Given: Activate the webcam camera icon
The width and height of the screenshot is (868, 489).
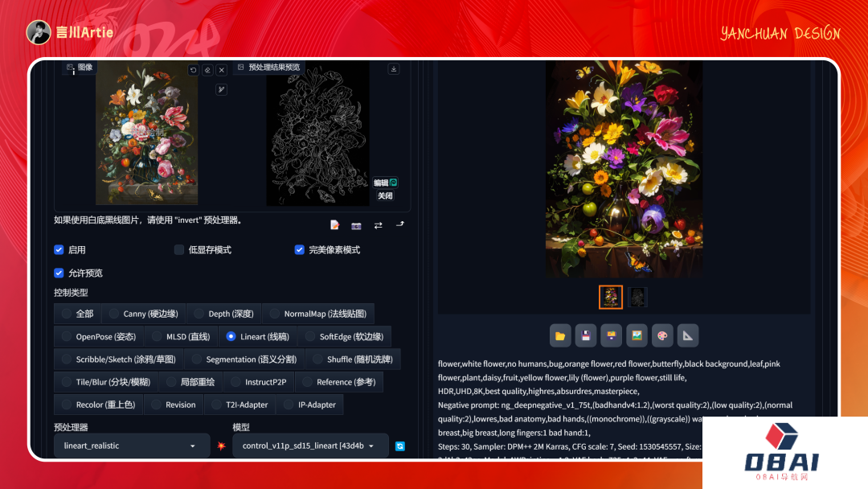Looking at the screenshot, I should pos(356,225).
